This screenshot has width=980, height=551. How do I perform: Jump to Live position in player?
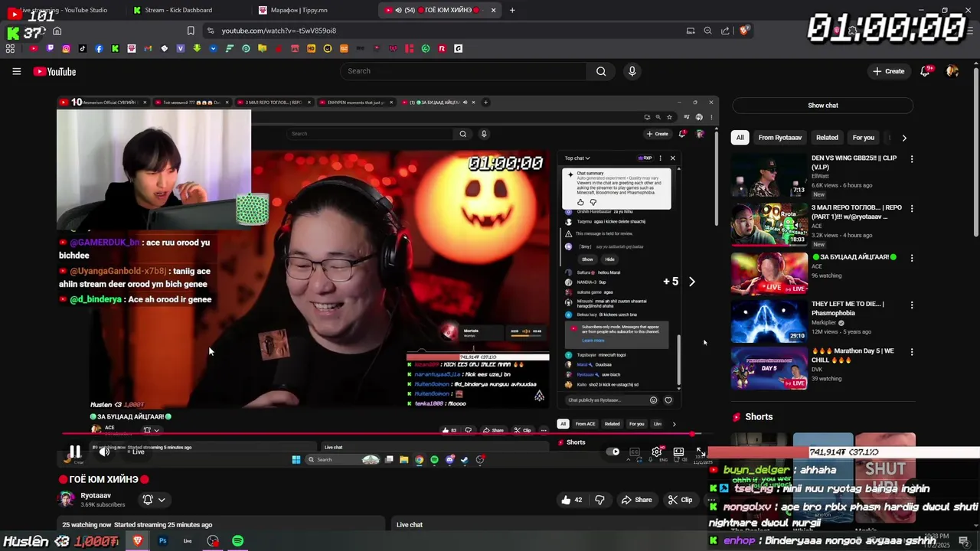(136, 452)
